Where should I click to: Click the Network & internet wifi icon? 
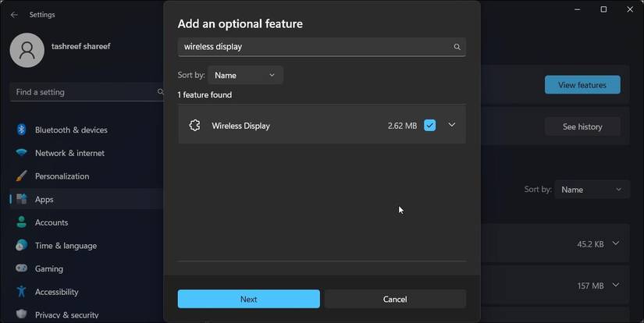click(22, 153)
